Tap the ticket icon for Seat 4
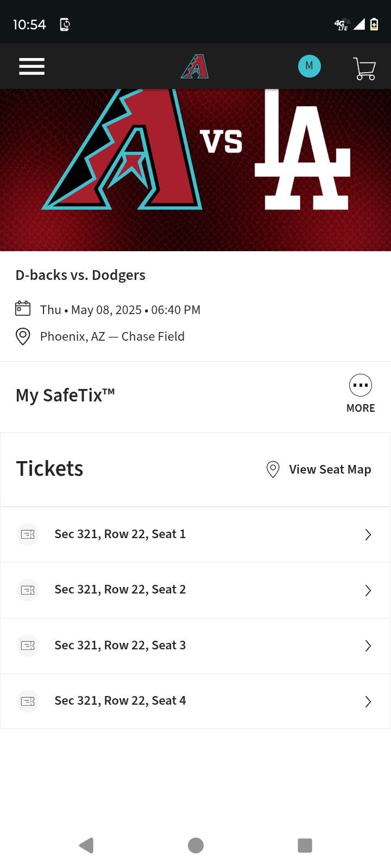This screenshot has height=868, width=391. point(28,701)
